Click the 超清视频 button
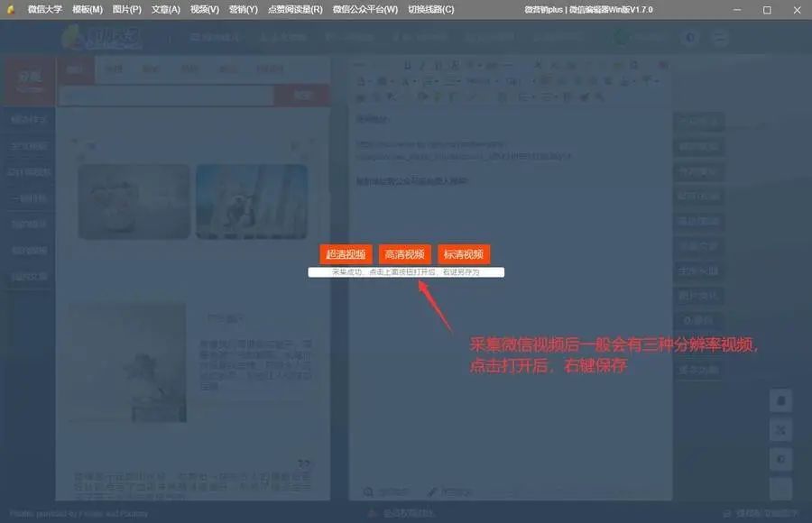 pos(346,254)
